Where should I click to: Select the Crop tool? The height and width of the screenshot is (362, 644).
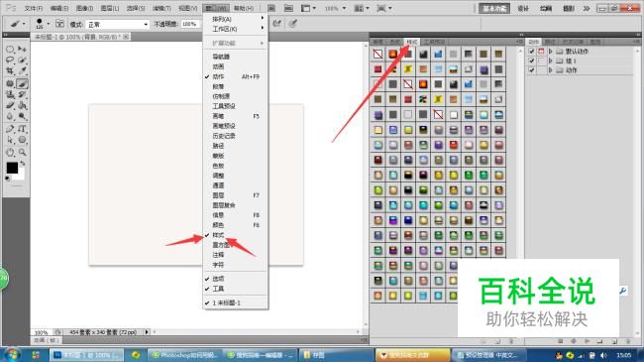click(10, 71)
